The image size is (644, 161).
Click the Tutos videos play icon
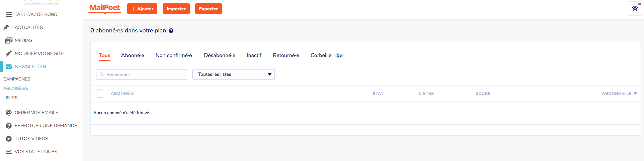click(x=9, y=139)
